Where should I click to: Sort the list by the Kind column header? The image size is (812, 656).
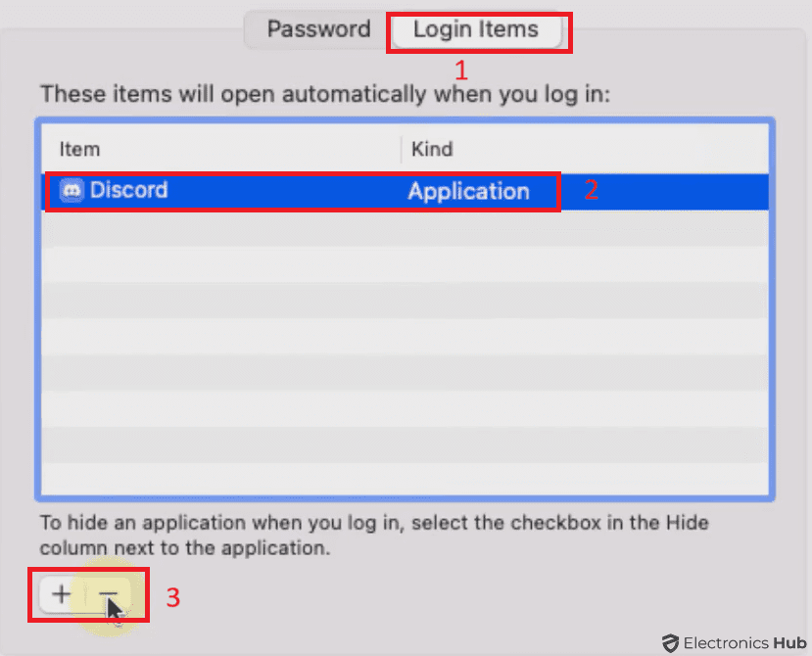(x=432, y=150)
